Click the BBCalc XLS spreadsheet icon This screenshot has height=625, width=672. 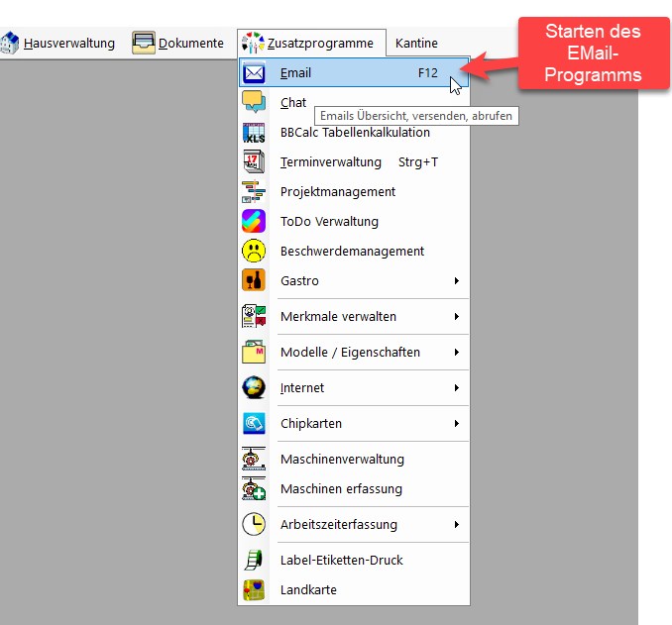point(254,133)
